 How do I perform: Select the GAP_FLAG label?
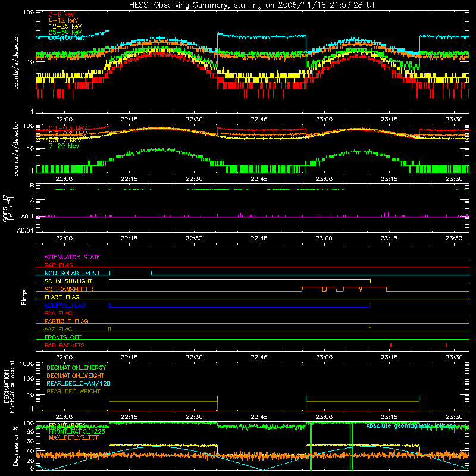tap(58, 265)
